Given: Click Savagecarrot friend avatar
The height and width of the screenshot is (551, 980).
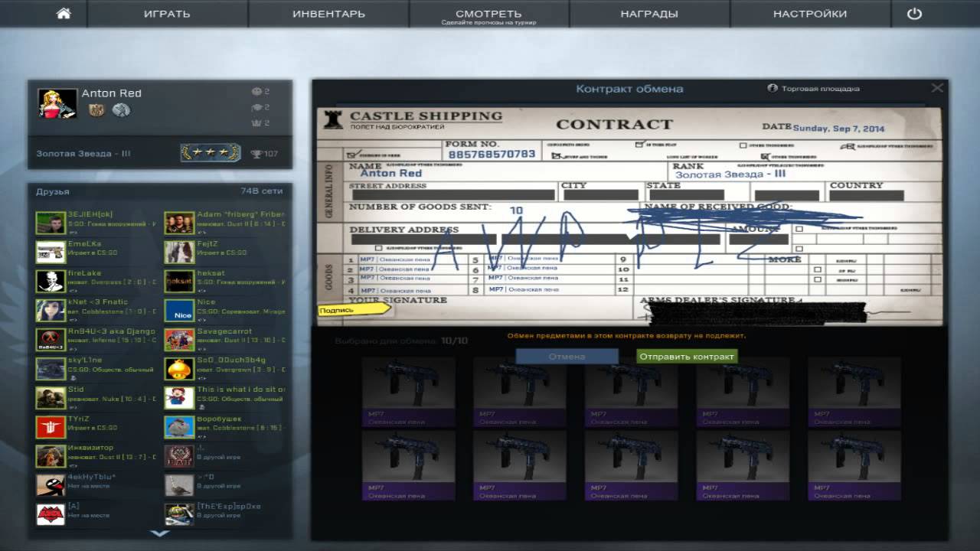Looking at the screenshot, I should 179,339.
